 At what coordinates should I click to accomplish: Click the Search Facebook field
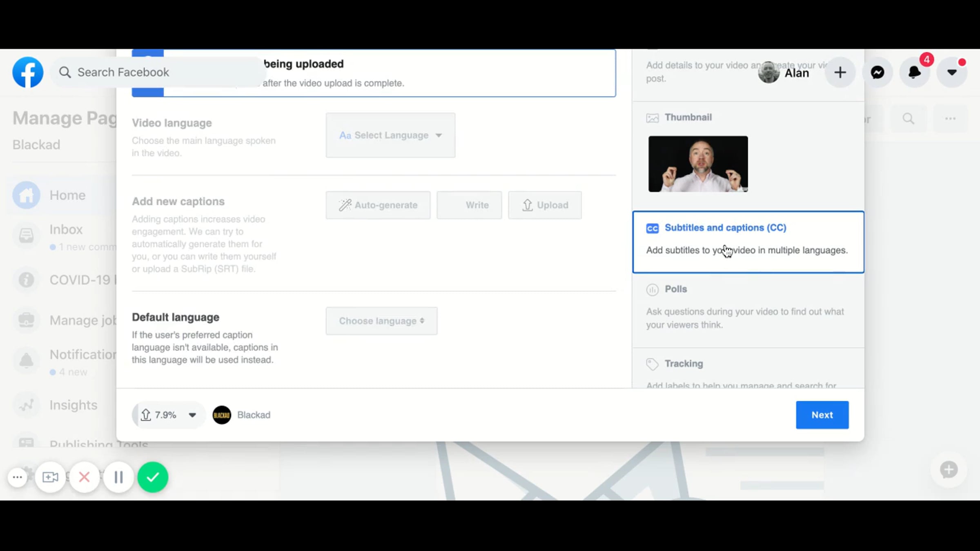[x=158, y=72]
